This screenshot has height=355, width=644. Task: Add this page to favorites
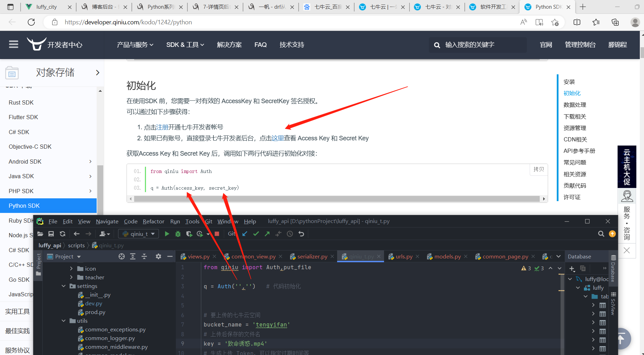coord(555,22)
